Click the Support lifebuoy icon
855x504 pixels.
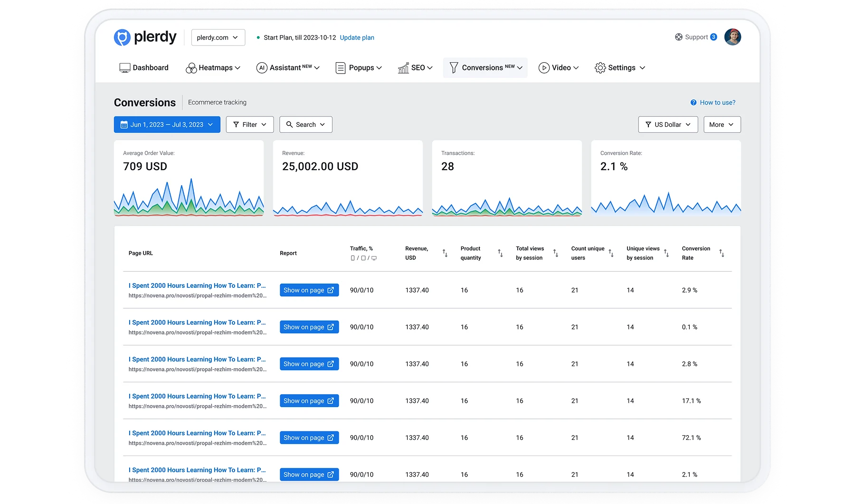point(679,37)
